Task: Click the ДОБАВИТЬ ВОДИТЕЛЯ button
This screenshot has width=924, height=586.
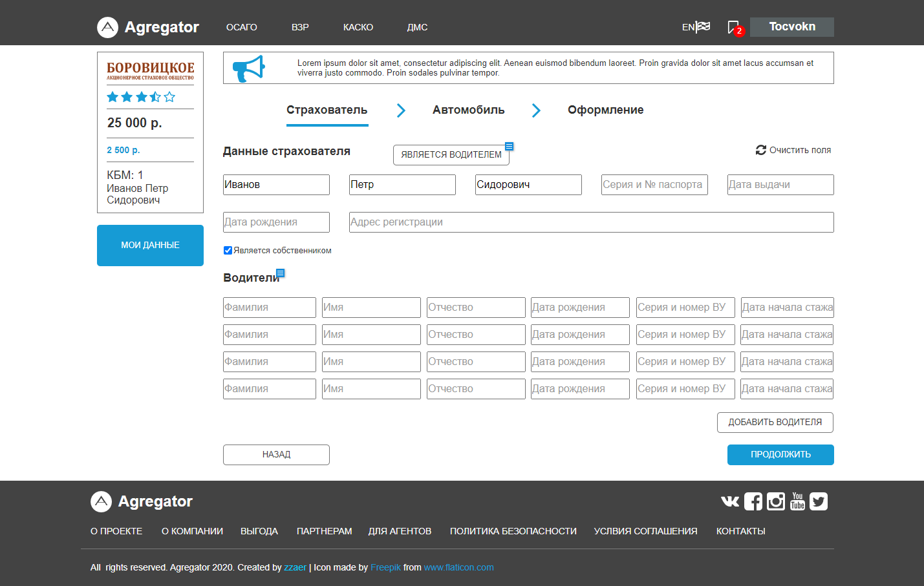Action: click(x=775, y=423)
